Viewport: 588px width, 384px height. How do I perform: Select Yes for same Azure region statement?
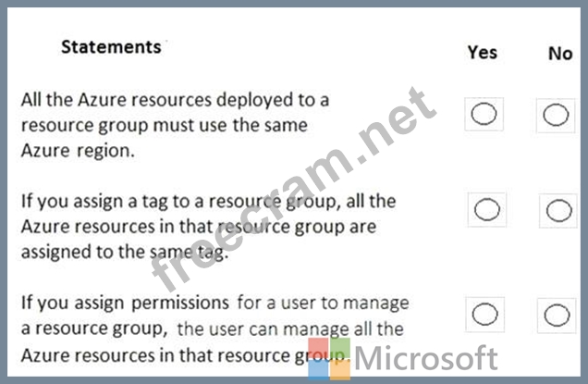pos(484,114)
